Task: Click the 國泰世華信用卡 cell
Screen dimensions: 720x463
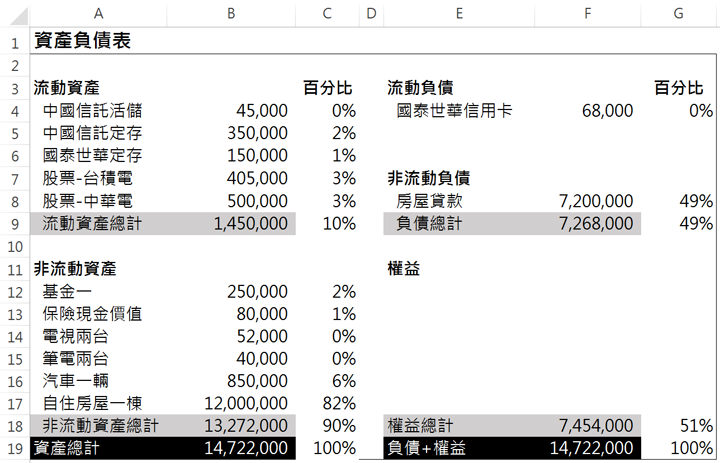Action: point(459,110)
